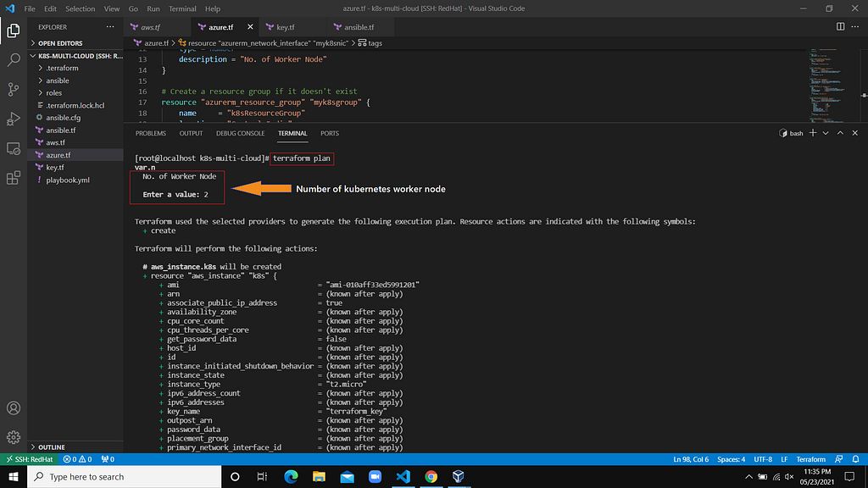The image size is (868, 488).
Task: Expand the Open Editors section
Action: [x=75, y=43]
